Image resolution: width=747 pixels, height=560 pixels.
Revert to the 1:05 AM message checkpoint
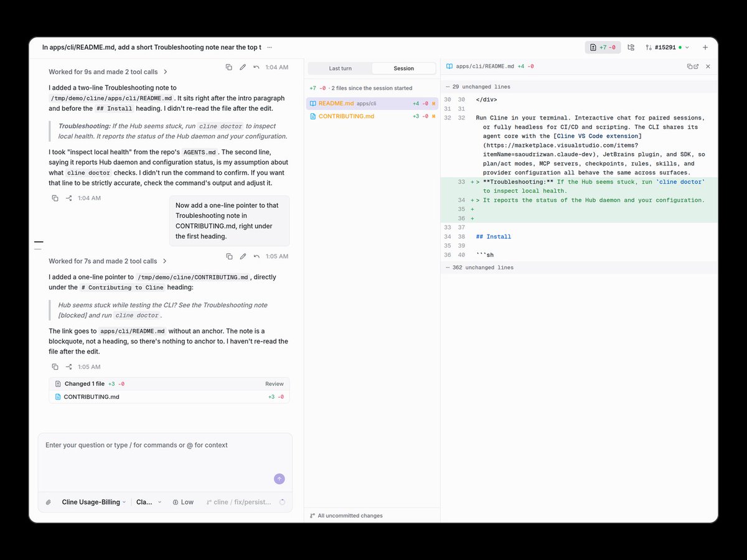pos(256,256)
